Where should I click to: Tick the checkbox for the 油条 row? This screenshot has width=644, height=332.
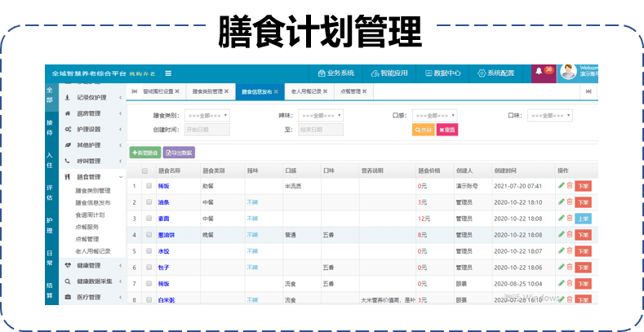(149, 202)
